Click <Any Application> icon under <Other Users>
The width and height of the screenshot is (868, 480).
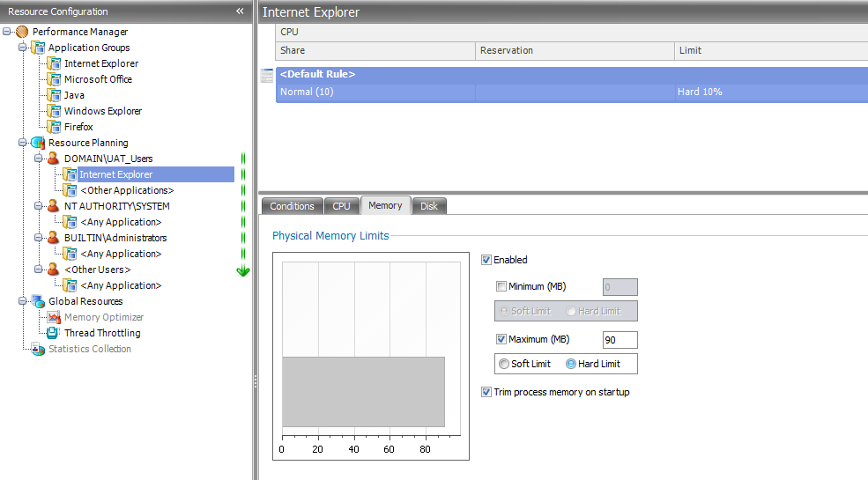(x=70, y=285)
